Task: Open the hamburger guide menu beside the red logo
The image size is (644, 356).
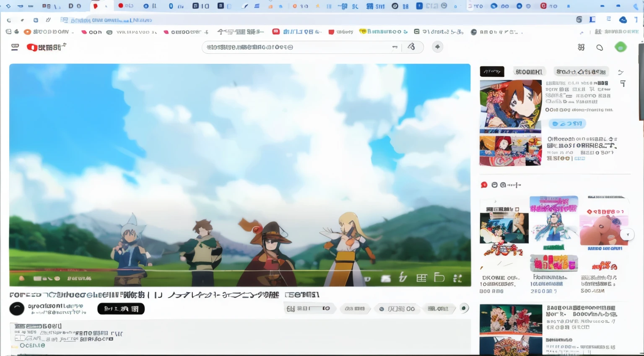Action: [15, 47]
